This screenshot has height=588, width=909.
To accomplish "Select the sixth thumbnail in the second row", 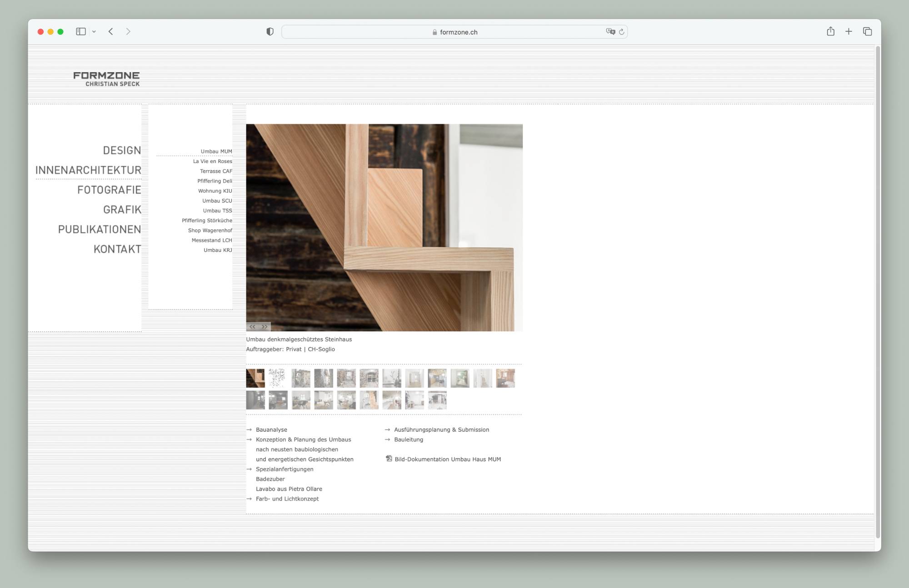I will point(369,400).
